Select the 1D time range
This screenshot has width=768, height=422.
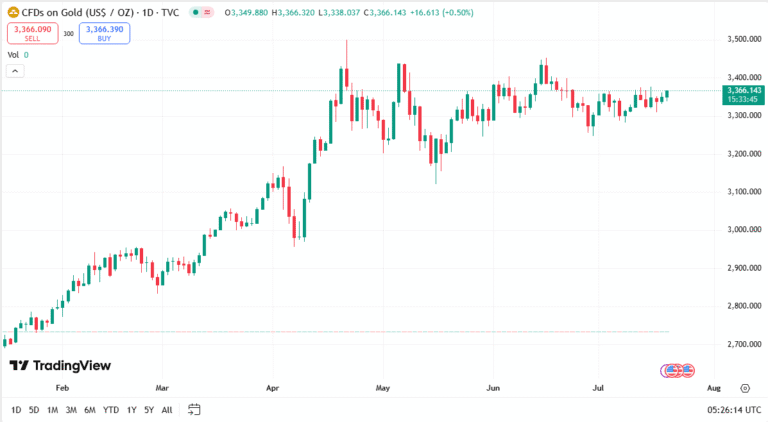(16, 410)
